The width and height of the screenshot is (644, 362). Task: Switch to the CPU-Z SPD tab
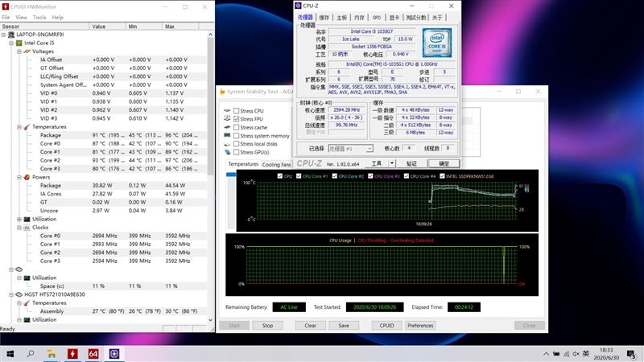377,17
